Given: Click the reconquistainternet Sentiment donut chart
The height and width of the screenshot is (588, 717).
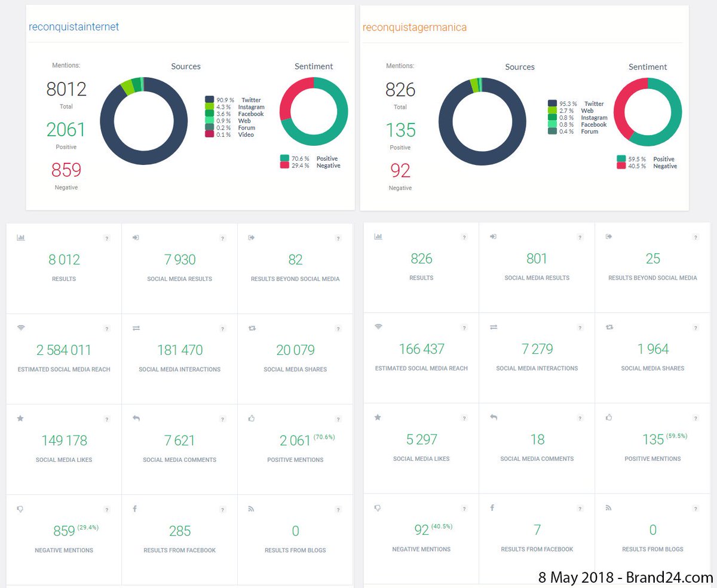Looking at the screenshot, I should (x=314, y=111).
